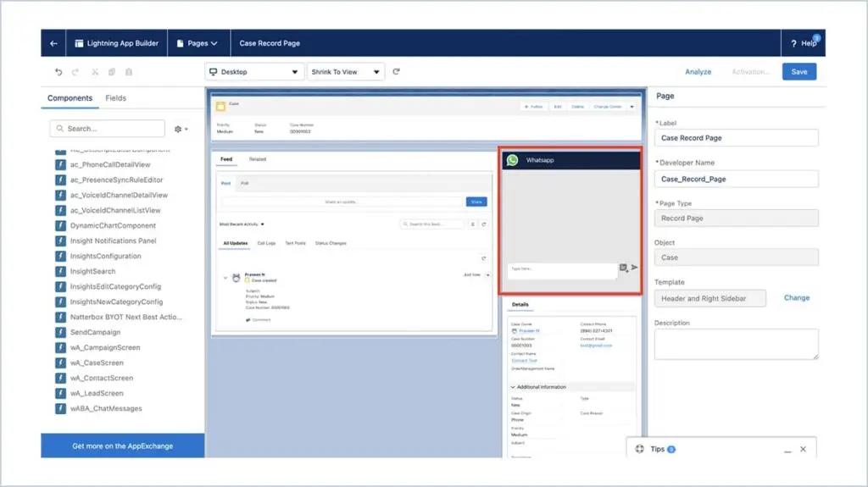Select ac_PhoneCallDetailView component icon
Image resolution: width=868 pixels, height=487 pixels.
[x=60, y=164]
